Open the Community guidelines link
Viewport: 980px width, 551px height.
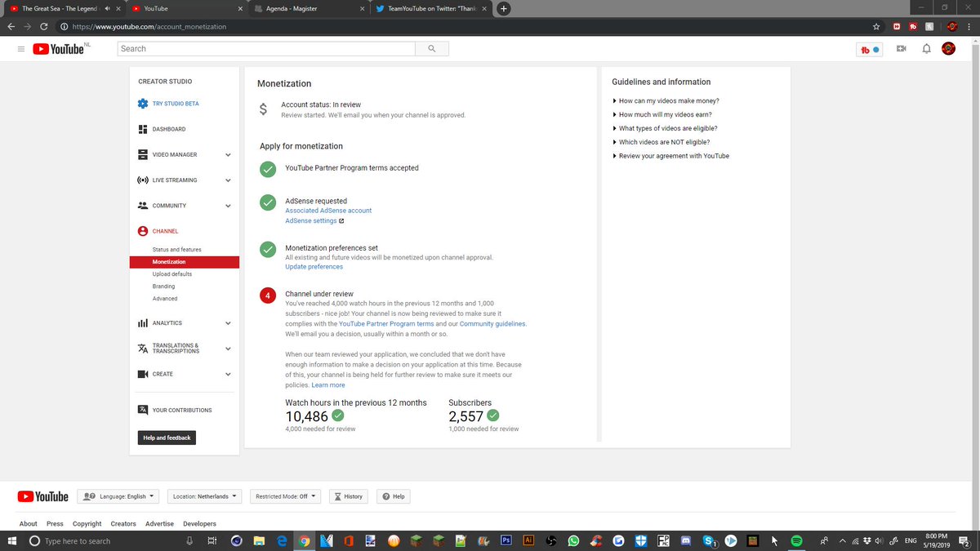(x=492, y=324)
